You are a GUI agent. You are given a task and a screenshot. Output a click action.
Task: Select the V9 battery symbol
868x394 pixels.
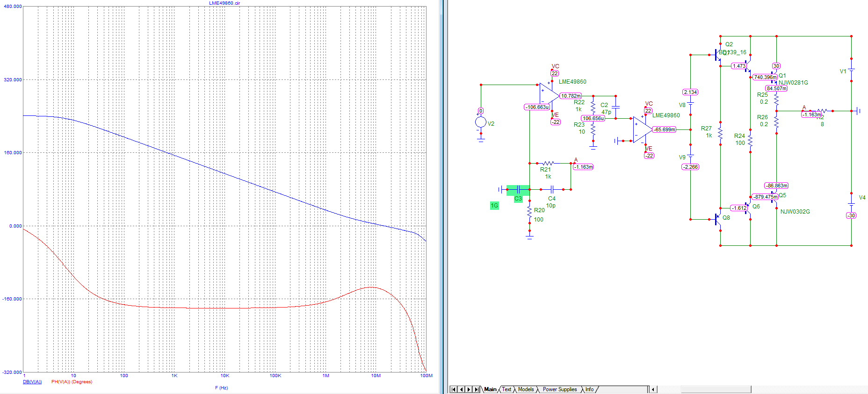[690, 155]
